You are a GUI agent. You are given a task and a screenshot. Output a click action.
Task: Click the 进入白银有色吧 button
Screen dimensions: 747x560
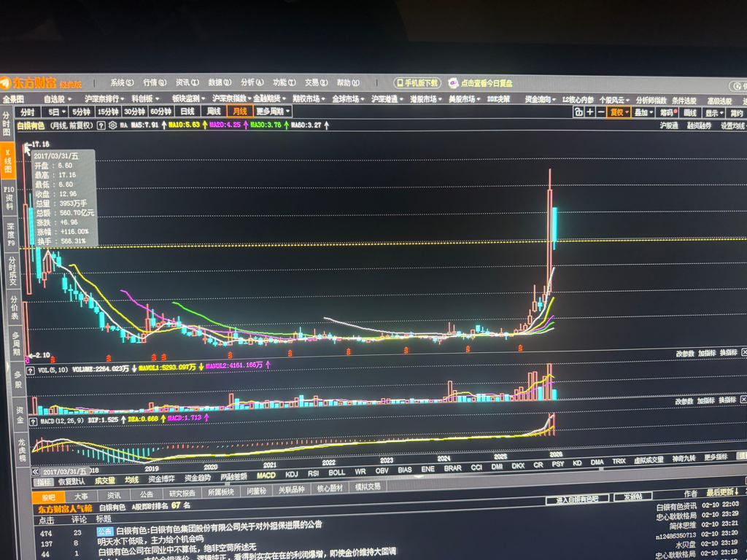(x=578, y=499)
